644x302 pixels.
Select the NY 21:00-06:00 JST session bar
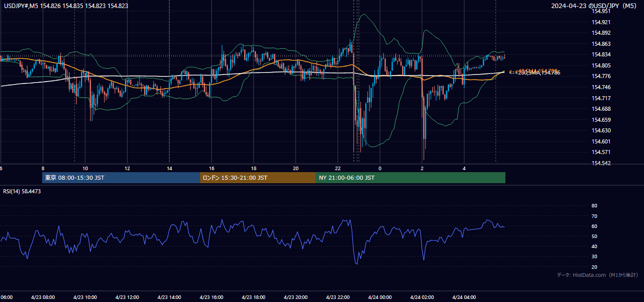tap(411, 178)
